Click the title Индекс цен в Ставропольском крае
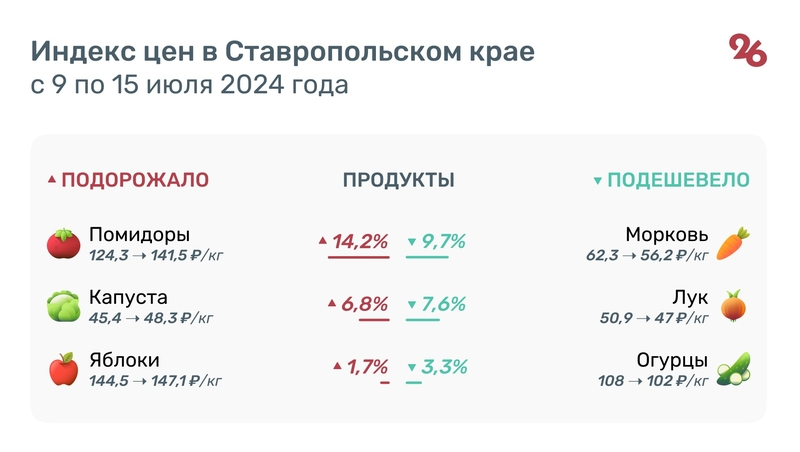800x452 pixels. click(282, 51)
